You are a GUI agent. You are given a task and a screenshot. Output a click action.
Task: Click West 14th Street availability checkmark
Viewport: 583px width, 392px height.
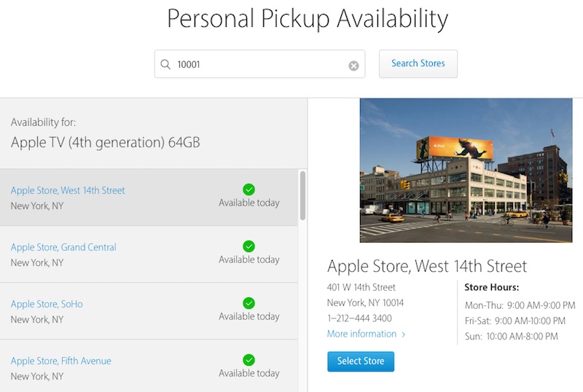point(249,189)
